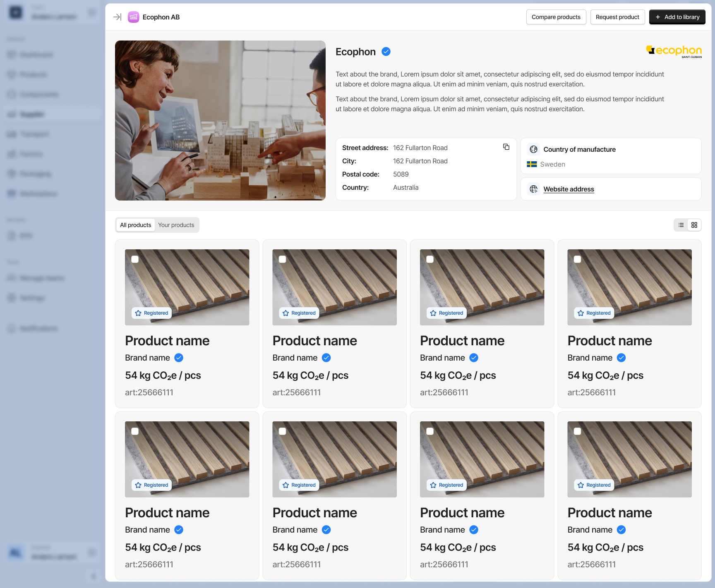Switch to grid view layout
This screenshot has width=715, height=588.
(694, 225)
